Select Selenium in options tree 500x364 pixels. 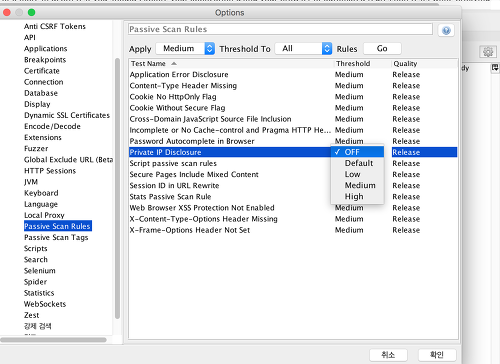tap(40, 271)
